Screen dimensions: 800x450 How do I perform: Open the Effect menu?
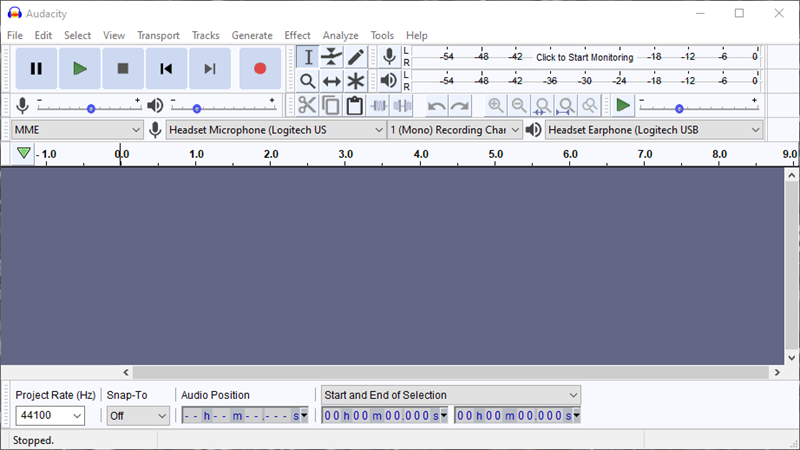[x=297, y=36]
